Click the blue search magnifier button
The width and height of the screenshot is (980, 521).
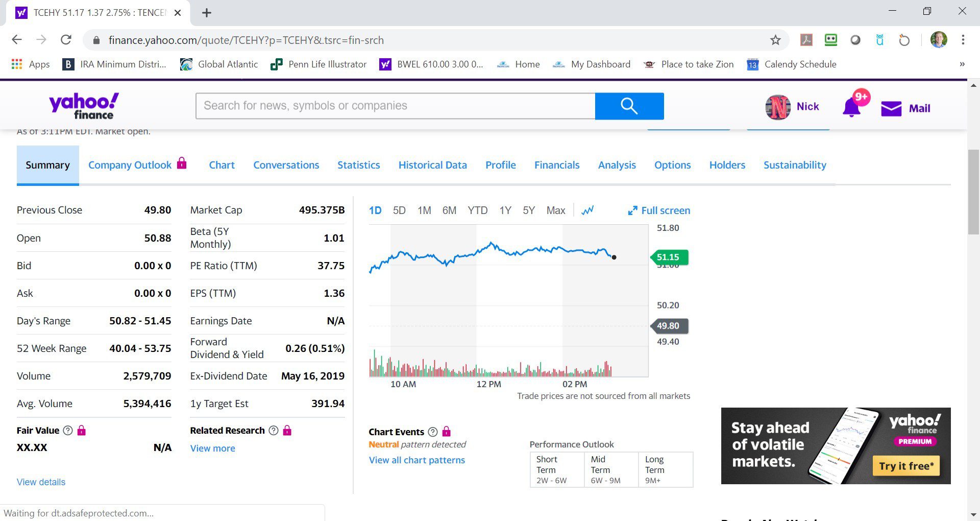tap(629, 106)
